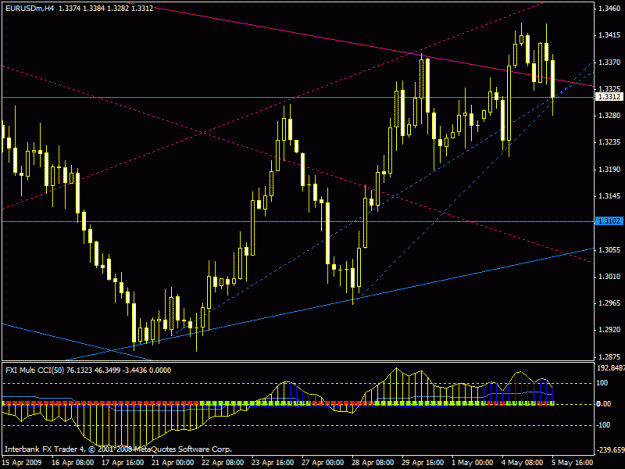Click the 1.3370 price scale label
This screenshot has width=625, height=469.
609,62
